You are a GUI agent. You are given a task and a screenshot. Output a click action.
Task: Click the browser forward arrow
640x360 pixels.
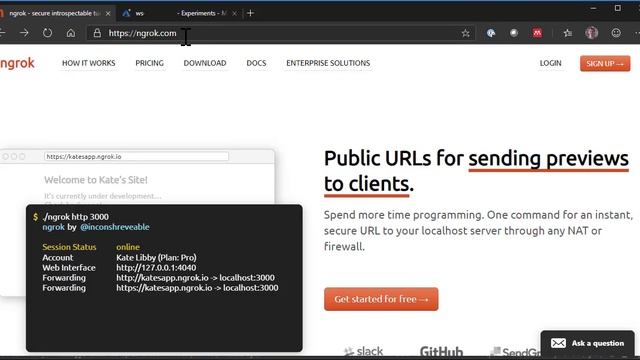[24, 33]
